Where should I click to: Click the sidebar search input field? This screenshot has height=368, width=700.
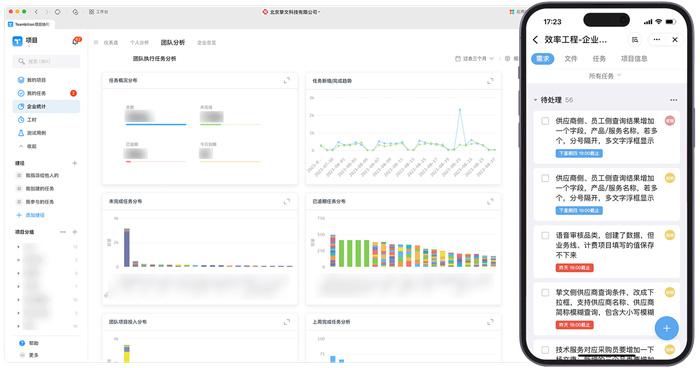46,61
